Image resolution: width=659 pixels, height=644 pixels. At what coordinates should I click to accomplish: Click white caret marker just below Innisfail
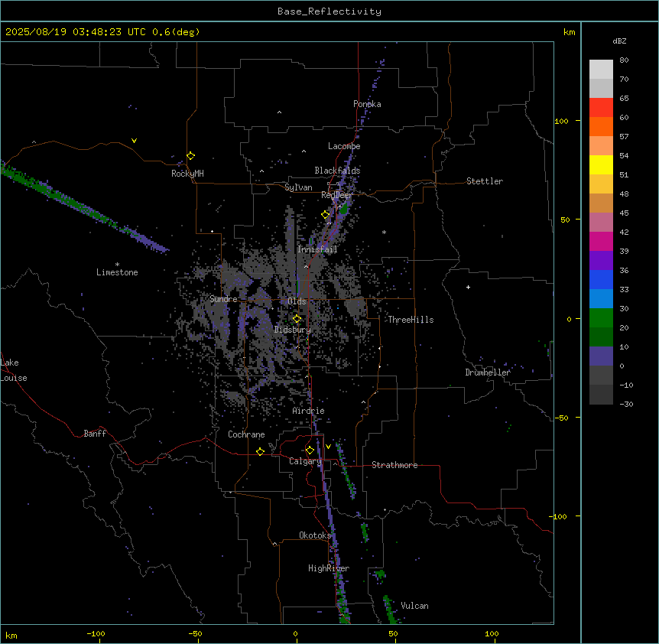click(306, 266)
